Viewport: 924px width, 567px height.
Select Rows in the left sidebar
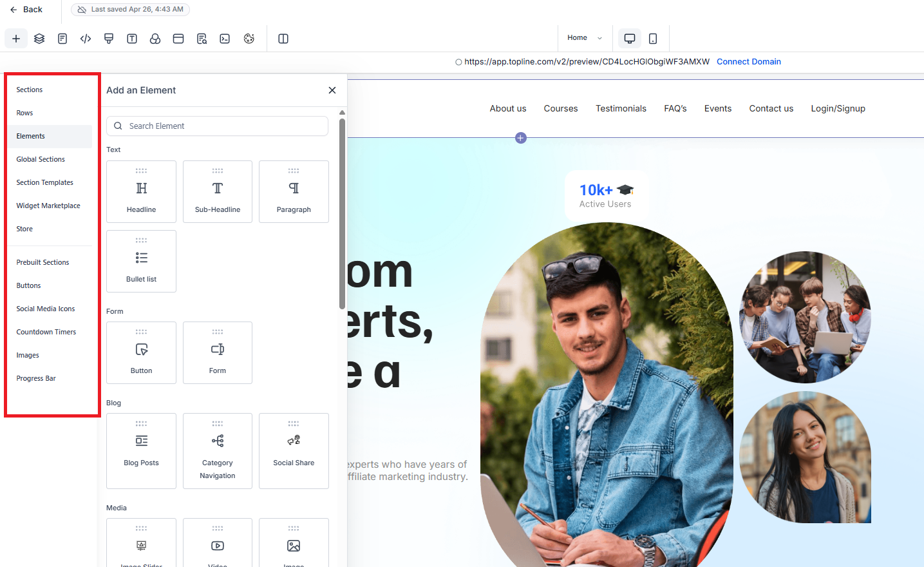click(x=24, y=113)
